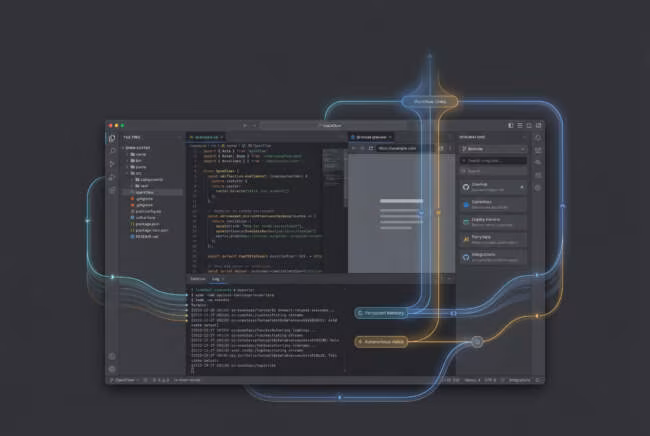Click the top icon in the right activity bar
This screenshot has width=650, height=436.
(x=538, y=138)
